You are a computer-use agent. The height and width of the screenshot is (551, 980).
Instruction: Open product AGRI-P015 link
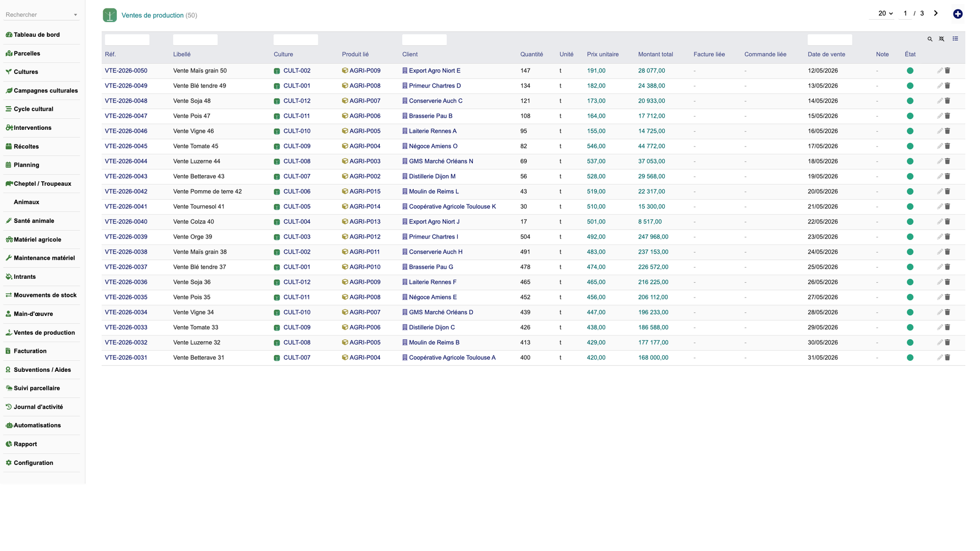(365, 192)
